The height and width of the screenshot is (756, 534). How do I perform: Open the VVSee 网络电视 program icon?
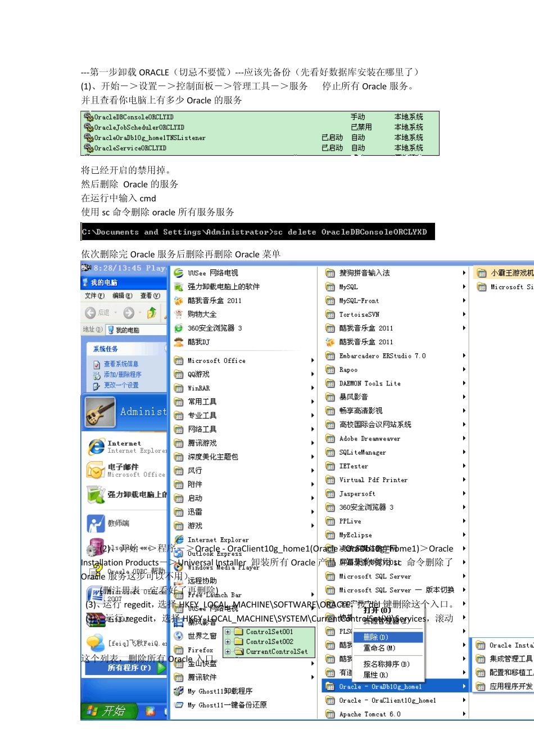coord(179,273)
